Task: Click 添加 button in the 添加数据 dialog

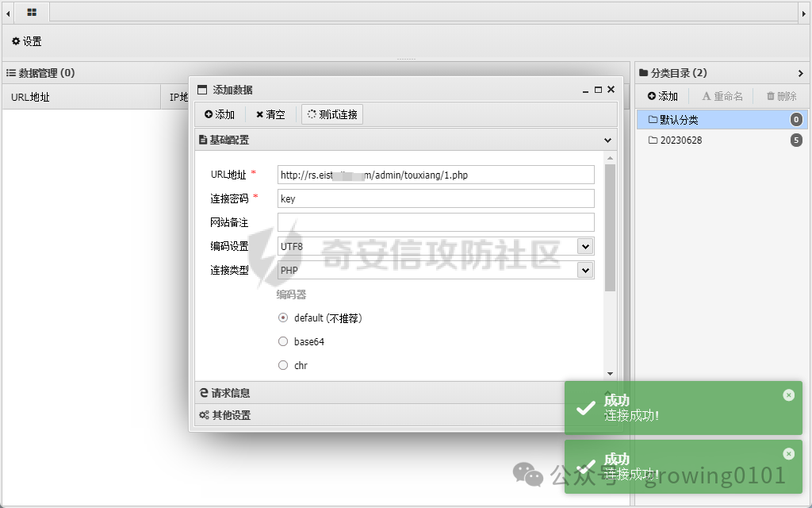Action: 220,114
